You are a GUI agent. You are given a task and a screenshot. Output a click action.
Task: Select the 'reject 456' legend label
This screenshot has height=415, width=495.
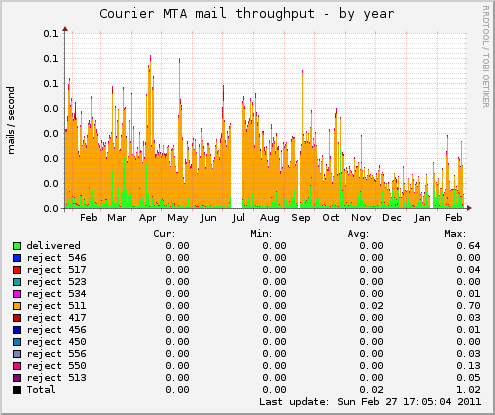click(x=56, y=330)
